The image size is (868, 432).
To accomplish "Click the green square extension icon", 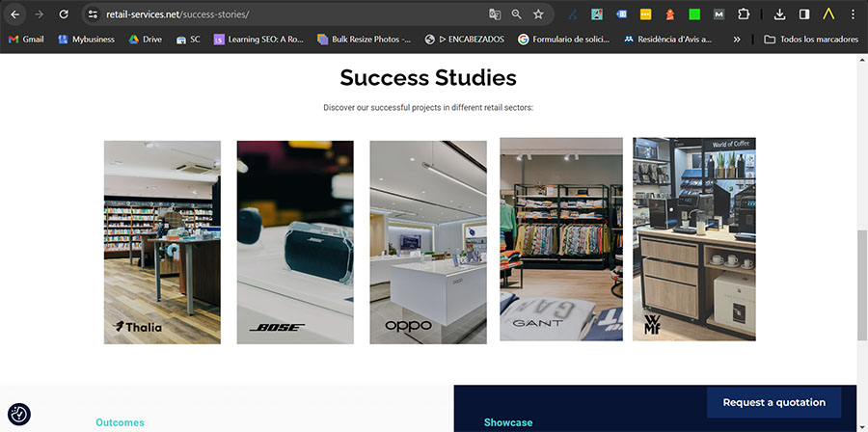I will (x=694, y=14).
